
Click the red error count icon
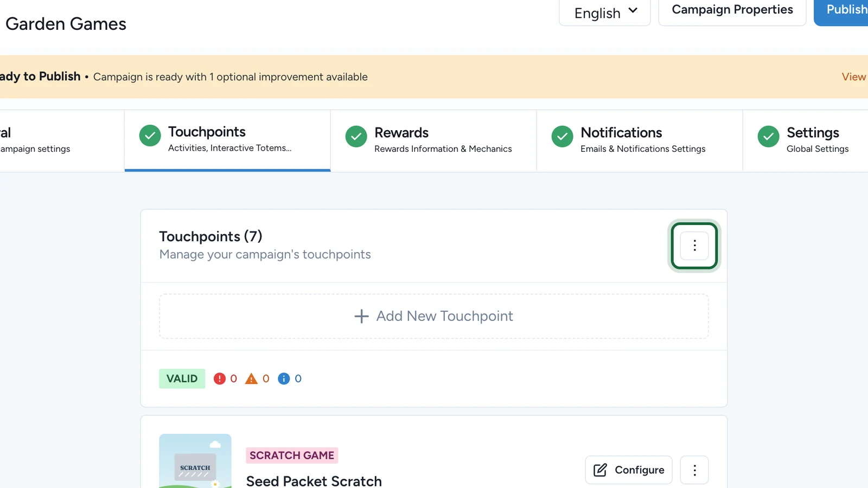coord(219,378)
